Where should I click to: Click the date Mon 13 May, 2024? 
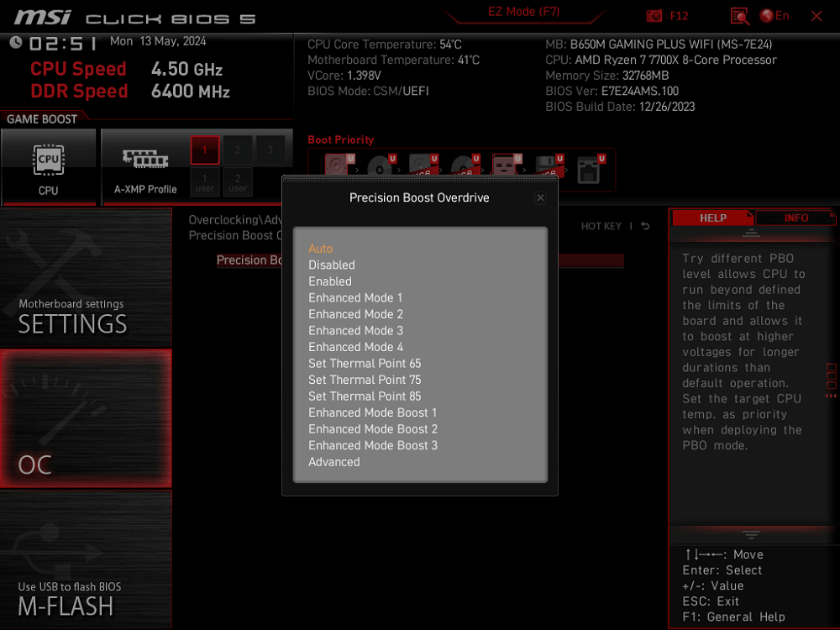[158, 41]
